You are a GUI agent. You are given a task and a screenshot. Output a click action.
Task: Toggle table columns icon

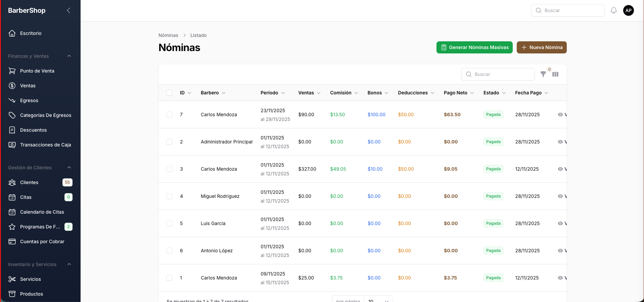555,74
